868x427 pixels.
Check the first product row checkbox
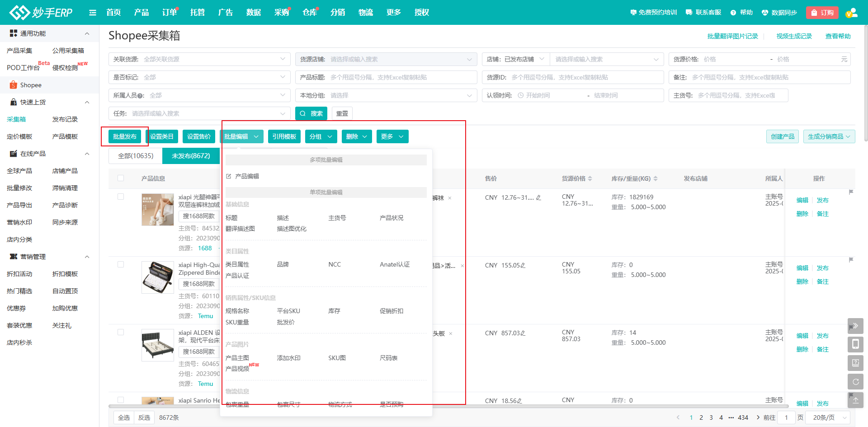121,197
